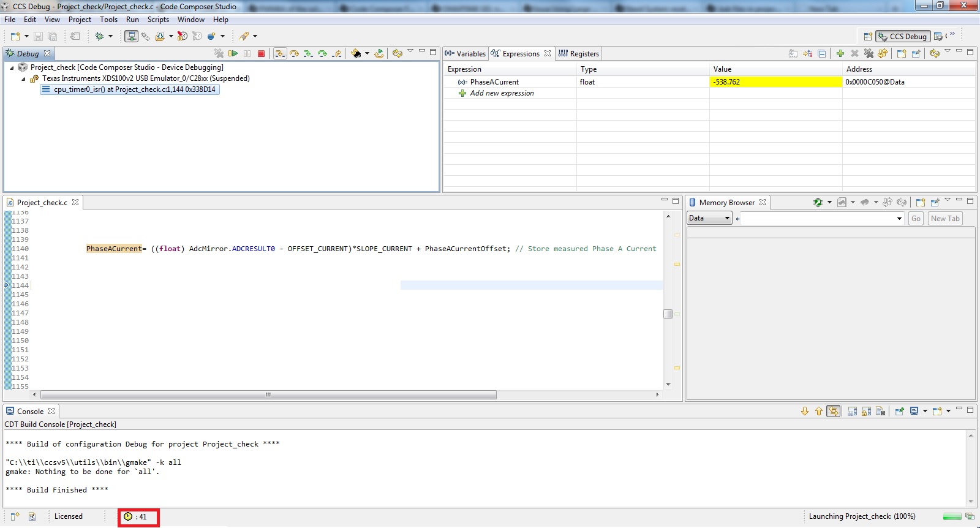Click the Restart icon in Debug toolbar
980x528 pixels.
point(379,54)
